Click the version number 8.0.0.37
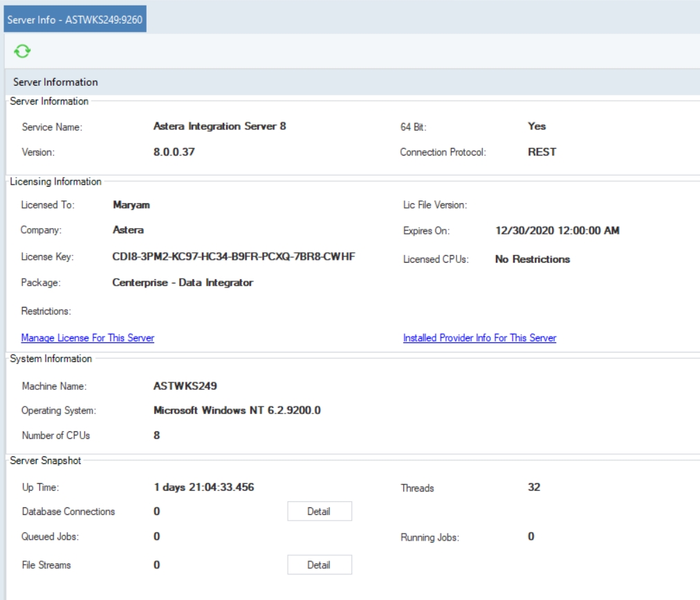Image resolution: width=700 pixels, height=600 pixels. pos(174,152)
